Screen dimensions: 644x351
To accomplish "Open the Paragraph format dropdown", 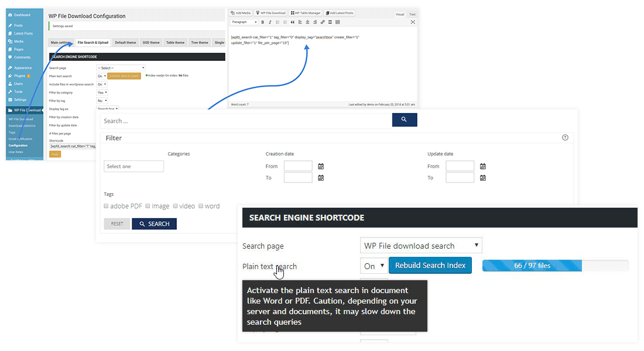I will point(244,22).
